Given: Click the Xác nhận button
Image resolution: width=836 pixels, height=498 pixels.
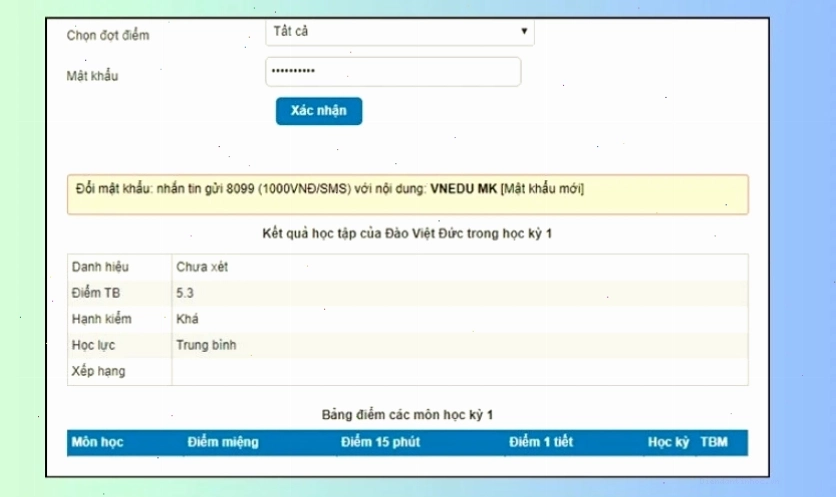Looking at the screenshot, I should [x=319, y=111].
